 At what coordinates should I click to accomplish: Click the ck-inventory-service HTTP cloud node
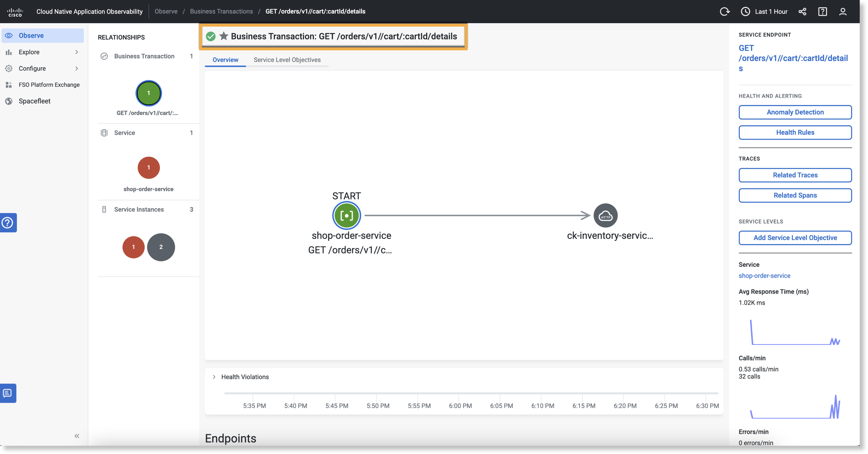[x=605, y=215]
